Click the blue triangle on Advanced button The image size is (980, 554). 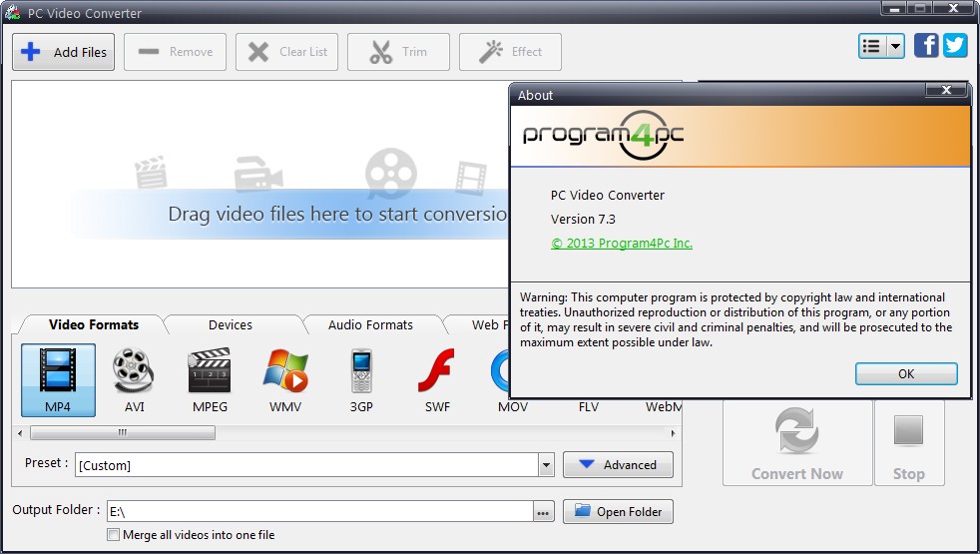click(586, 464)
